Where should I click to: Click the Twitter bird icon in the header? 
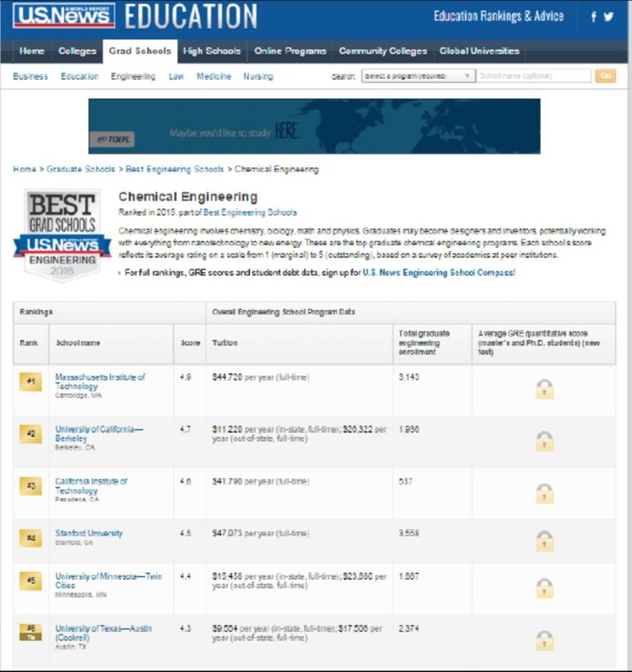[x=608, y=17]
